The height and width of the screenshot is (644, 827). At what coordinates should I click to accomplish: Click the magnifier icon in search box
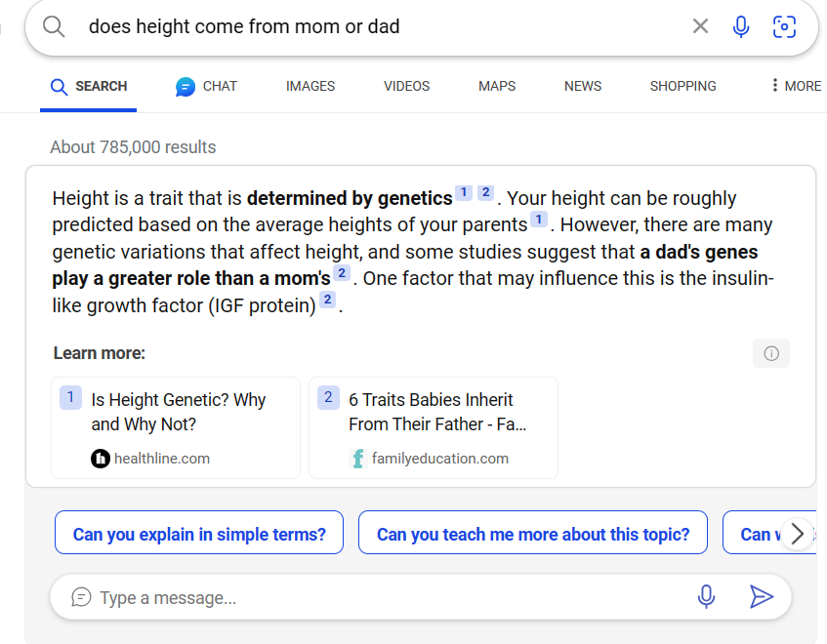(54, 26)
